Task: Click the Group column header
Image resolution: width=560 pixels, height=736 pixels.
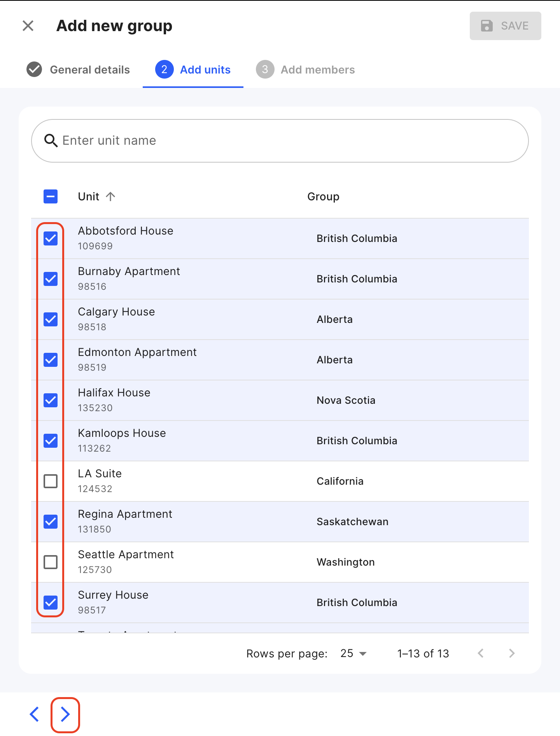Action: click(x=323, y=196)
